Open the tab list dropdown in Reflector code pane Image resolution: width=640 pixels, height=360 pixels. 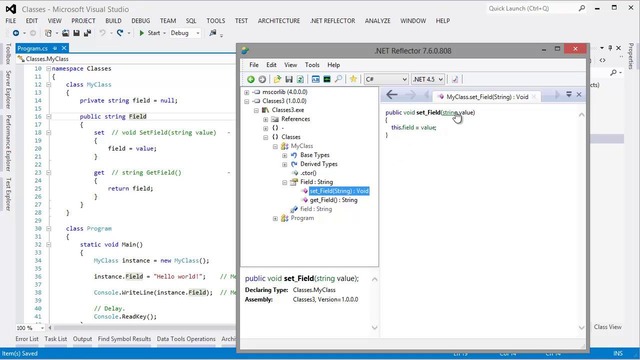point(569,94)
